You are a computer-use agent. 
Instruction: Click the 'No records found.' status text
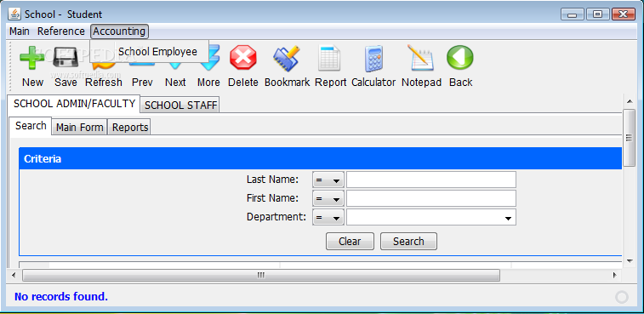(x=61, y=296)
